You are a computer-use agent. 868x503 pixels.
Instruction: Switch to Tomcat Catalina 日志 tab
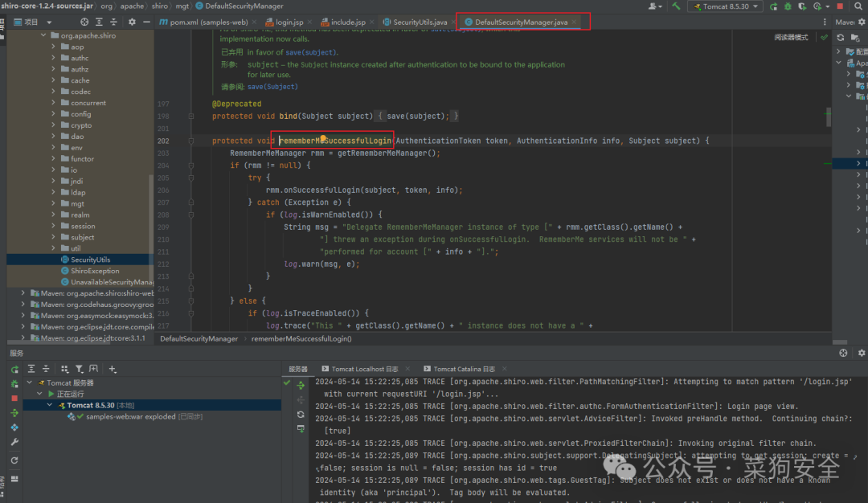click(464, 369)
